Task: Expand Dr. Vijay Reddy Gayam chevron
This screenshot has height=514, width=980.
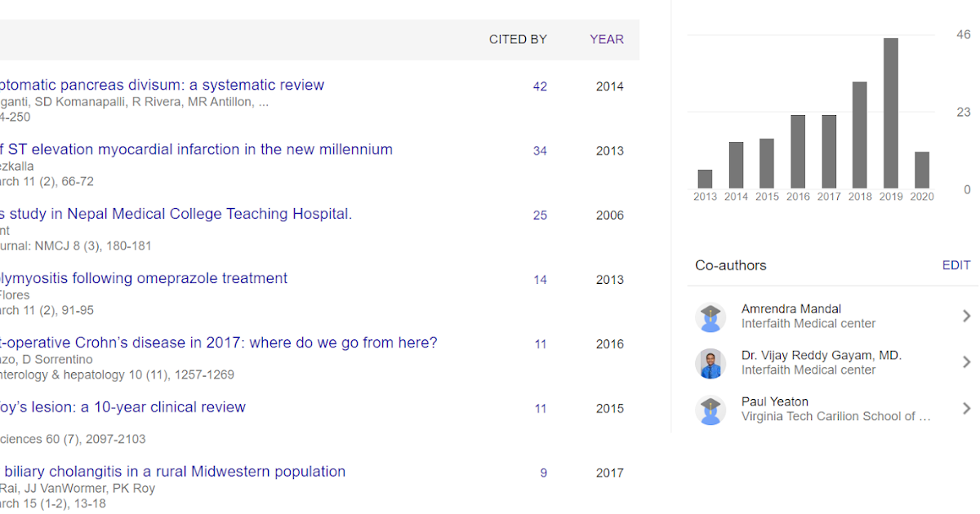Action: tap(966, 362)
